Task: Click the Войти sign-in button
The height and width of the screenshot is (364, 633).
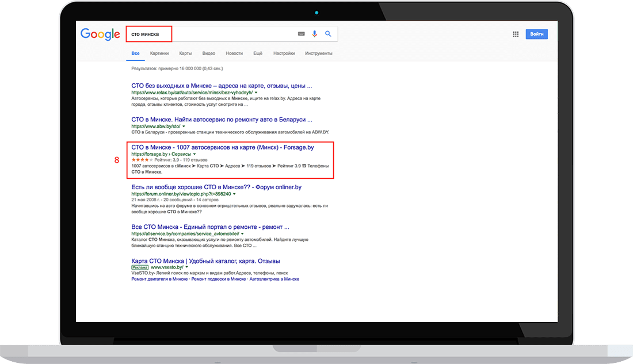Action: [536, 34]
